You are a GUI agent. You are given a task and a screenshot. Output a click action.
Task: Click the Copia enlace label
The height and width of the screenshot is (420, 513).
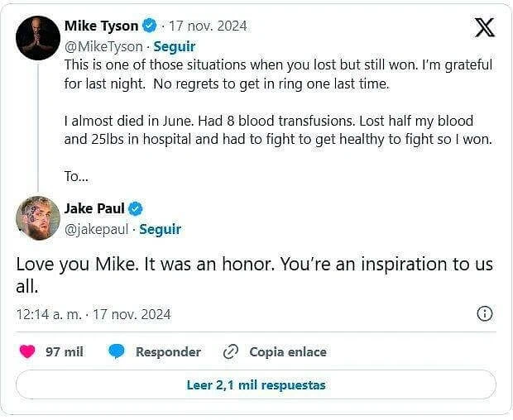288,351
